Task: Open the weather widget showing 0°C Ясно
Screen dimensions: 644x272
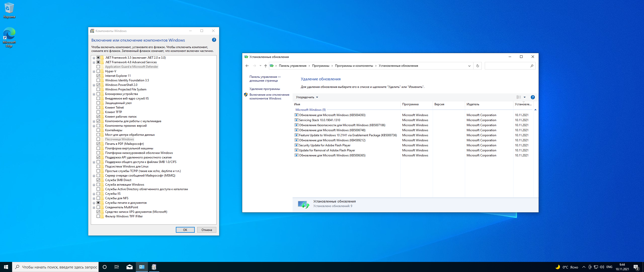Action: click(567, 267)
